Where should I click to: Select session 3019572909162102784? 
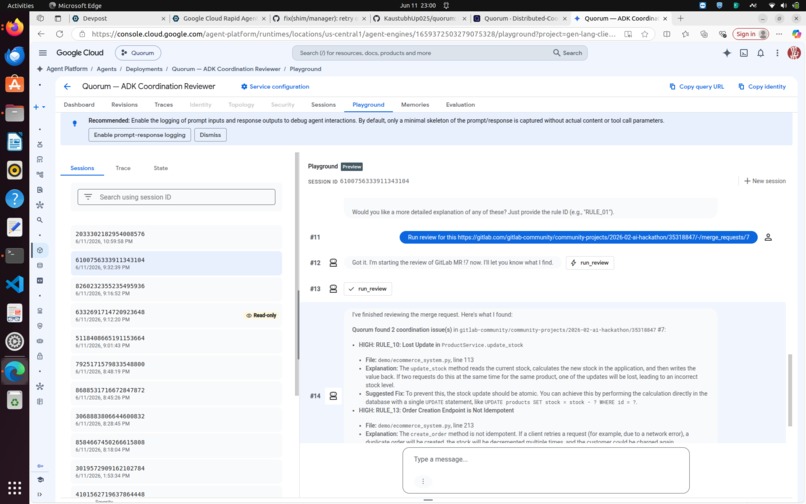click(x=176, y=472)
